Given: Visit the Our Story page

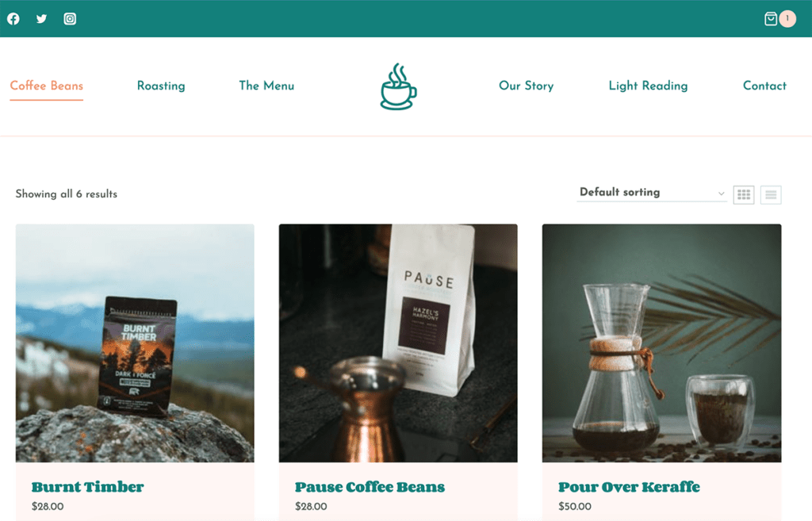Looking at the screenshot, I should click(527, 86).
